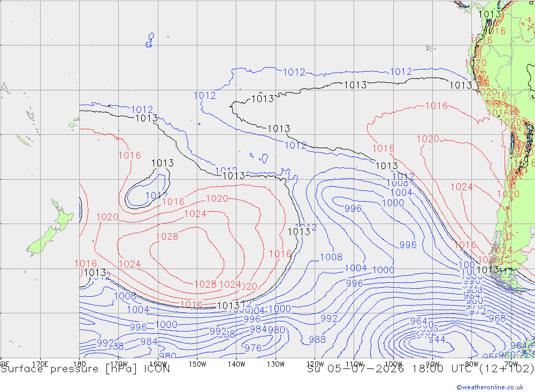Viewport: 535px width, 392px height.
Task: Click the 110W longitude axis label
Action: (354, 364)
